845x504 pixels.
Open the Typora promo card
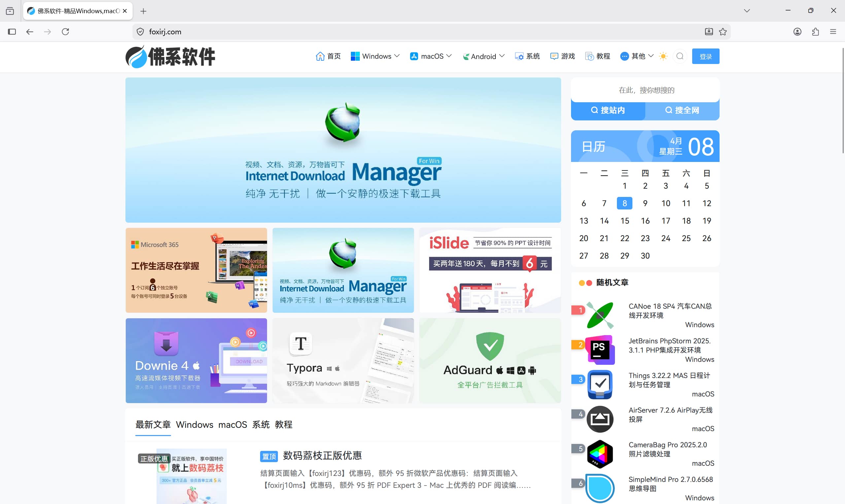(x=343, y=361)
